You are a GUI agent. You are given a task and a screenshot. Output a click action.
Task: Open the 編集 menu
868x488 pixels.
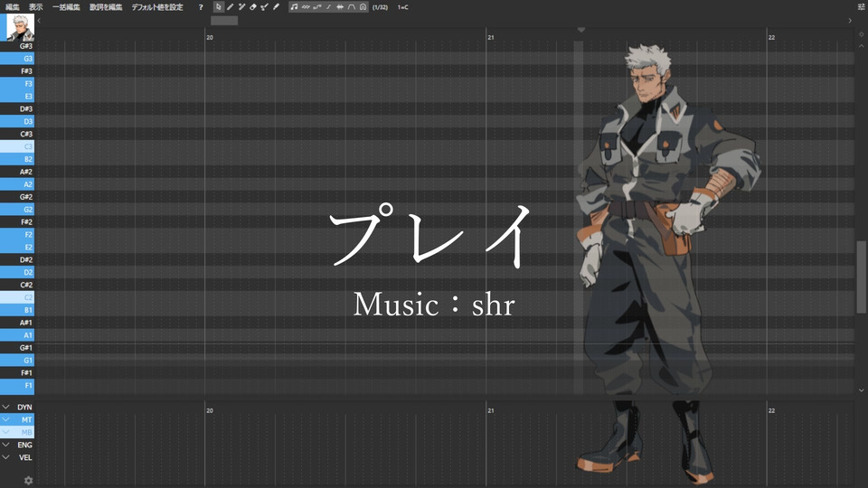13,7
